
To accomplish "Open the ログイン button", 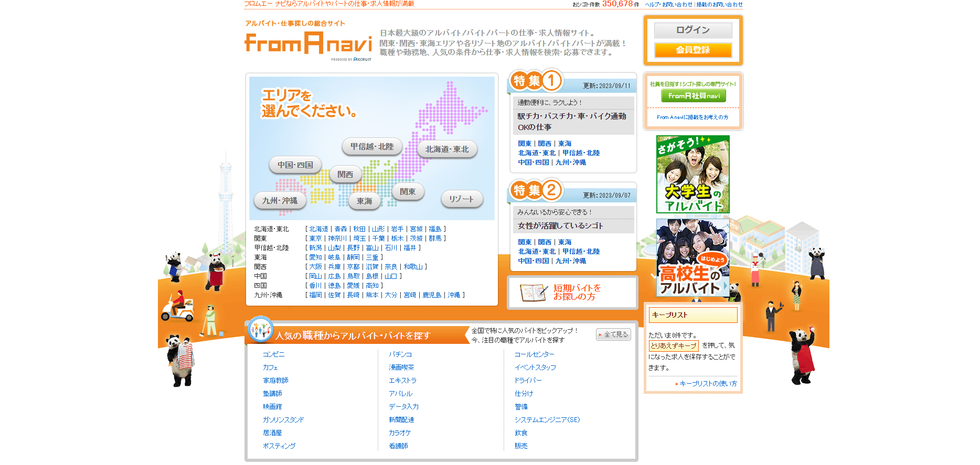I will coord(693,30).
